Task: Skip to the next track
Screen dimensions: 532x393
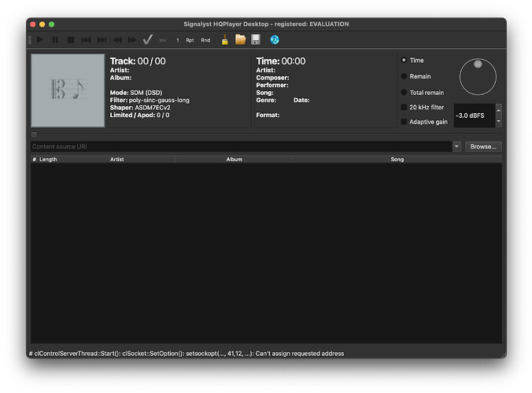Action: pyautogui.click(x=102, y=40)
